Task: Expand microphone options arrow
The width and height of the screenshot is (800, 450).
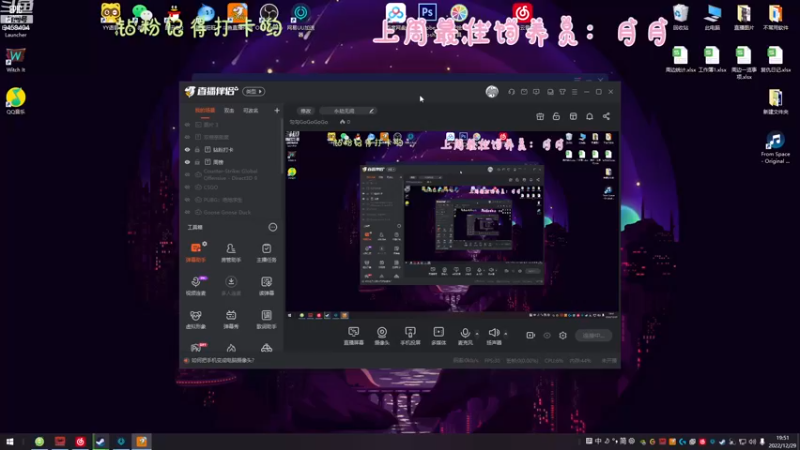Action: 477,334
